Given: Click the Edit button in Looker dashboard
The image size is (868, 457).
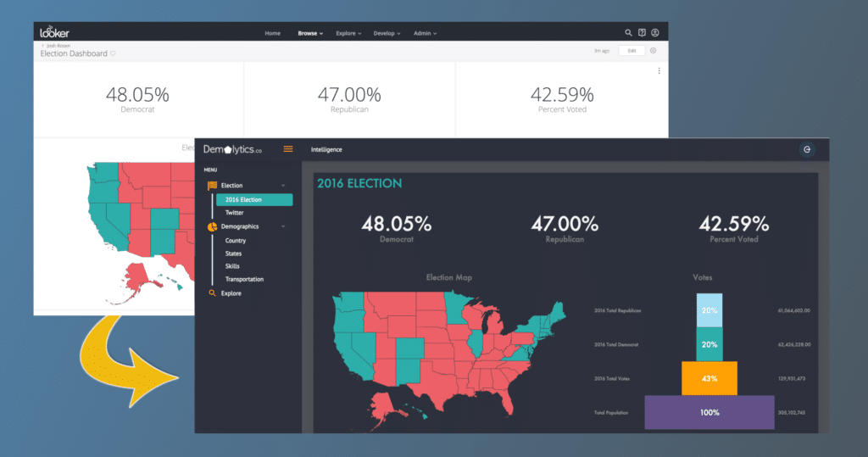Looking at the screenshot, I should pyautogui.click(x=632, y=50).
